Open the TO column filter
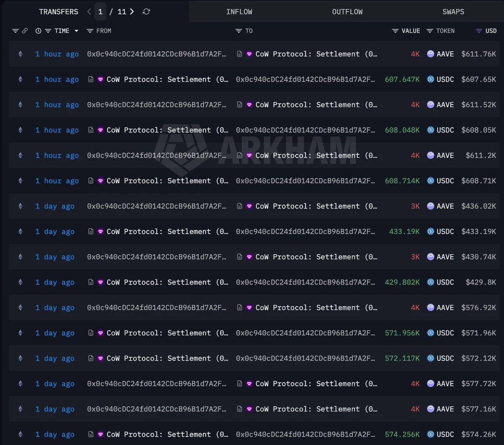The width and height of the screenshot is (504, 445). tap(239, 31)
